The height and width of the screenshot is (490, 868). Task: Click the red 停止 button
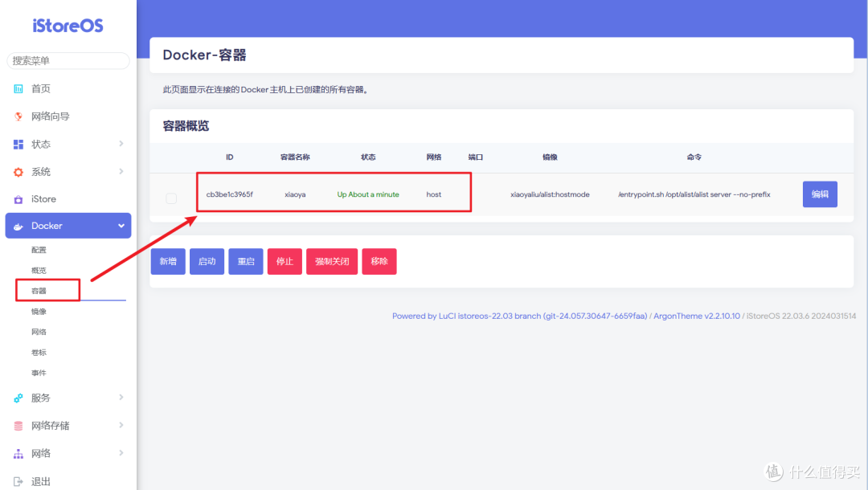285,261
